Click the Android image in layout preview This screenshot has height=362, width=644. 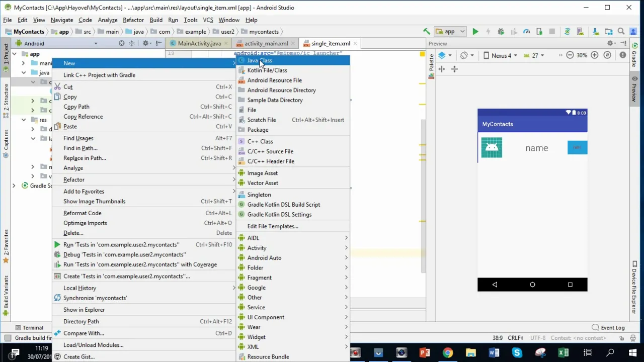[492, 148]
